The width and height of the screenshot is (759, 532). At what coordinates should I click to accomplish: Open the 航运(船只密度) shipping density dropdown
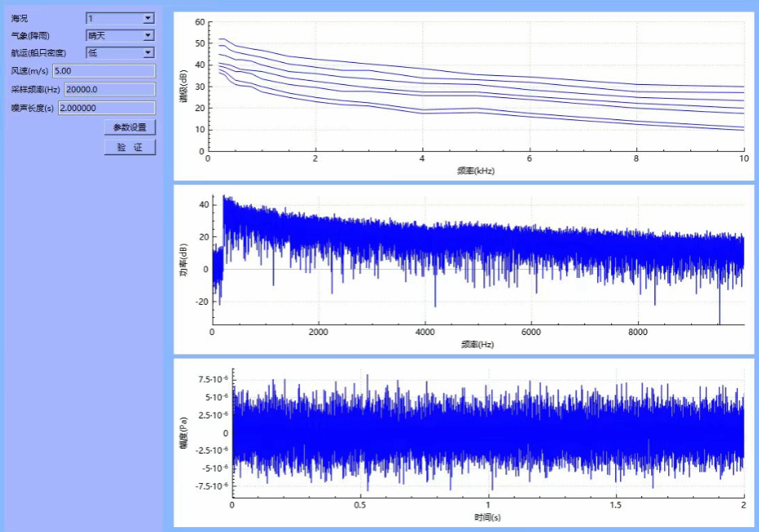tap(120, 52)
